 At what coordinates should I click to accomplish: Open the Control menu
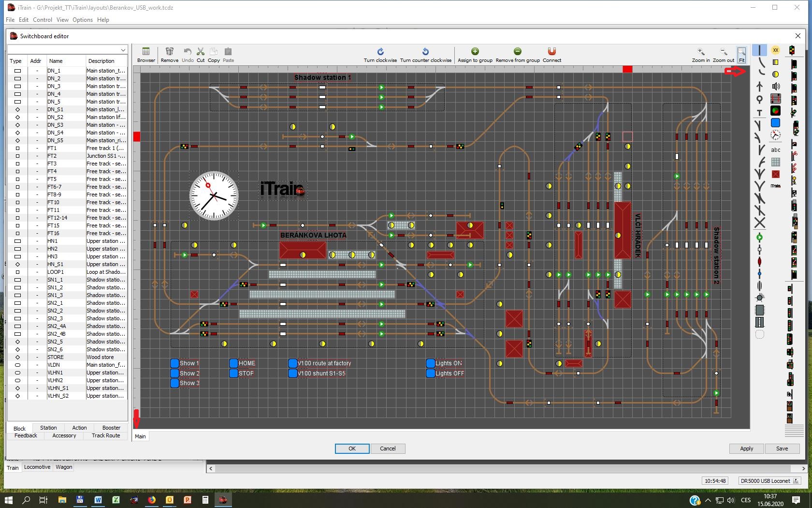pyautogui.click(x=42, y=20)
